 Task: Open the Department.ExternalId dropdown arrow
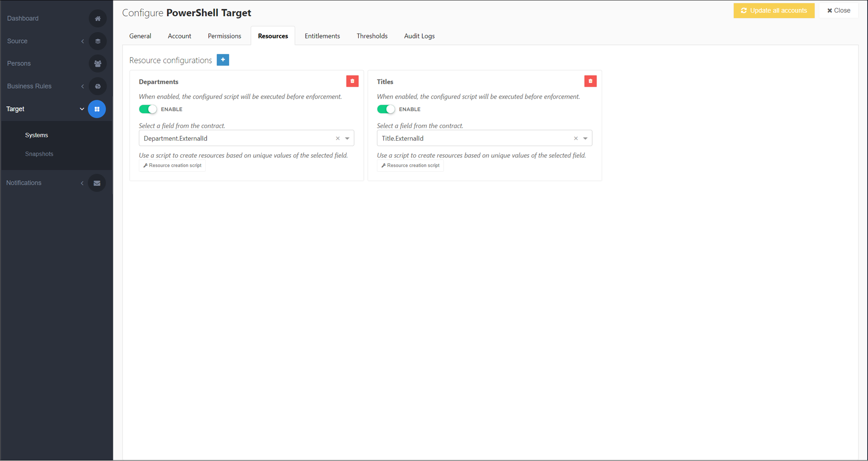coord(347,138)
